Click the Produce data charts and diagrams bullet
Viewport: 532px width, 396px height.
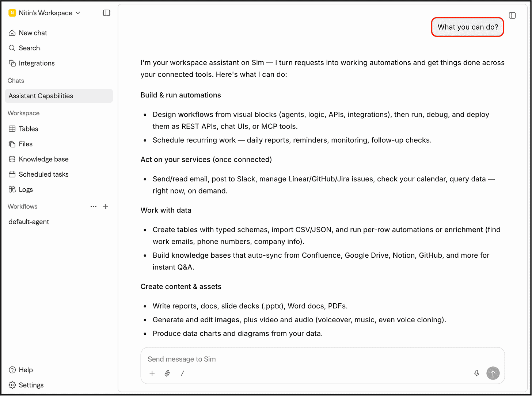tap(238, 334)
